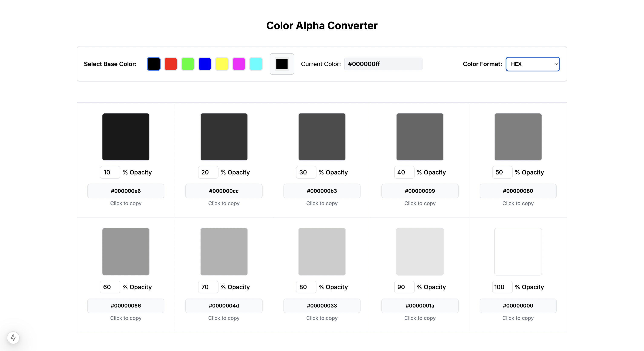Image resolution: width=644 pixels, height=351 pixels.
Task: Click the opacity input showing 20
Action: [x=208, y=172]
